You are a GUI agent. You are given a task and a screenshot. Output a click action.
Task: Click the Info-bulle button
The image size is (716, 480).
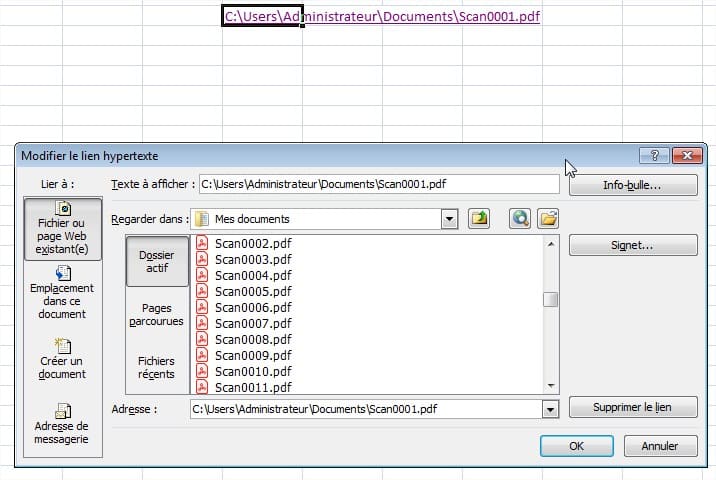pos(633,185)
